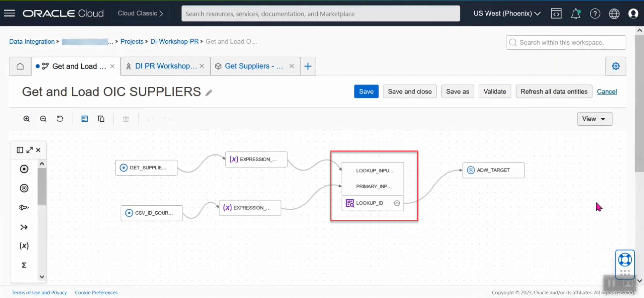Click the Cancel link

[607, 91]
